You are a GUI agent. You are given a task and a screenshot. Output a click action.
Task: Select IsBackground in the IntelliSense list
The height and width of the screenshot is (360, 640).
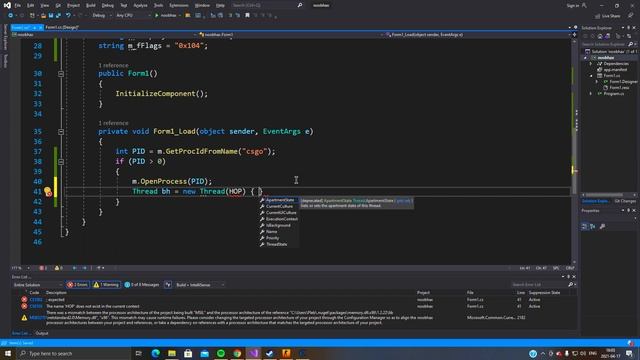pyautogui.click(x=278, y=225)
